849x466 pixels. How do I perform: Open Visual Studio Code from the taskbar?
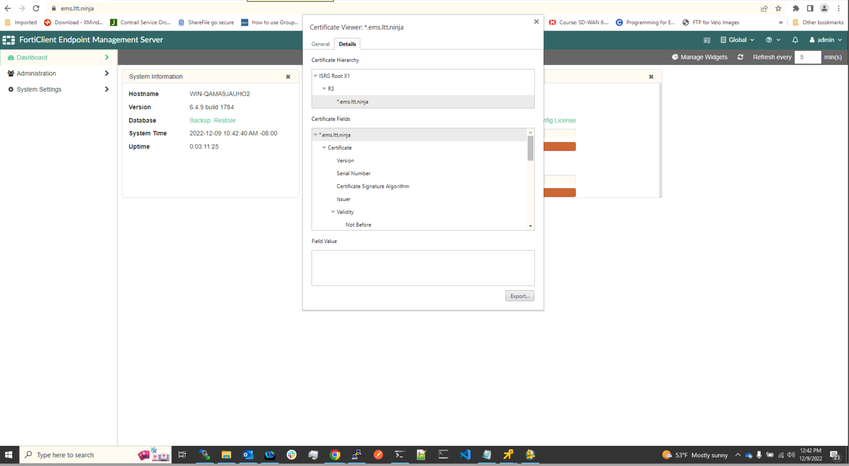[465, 455]
